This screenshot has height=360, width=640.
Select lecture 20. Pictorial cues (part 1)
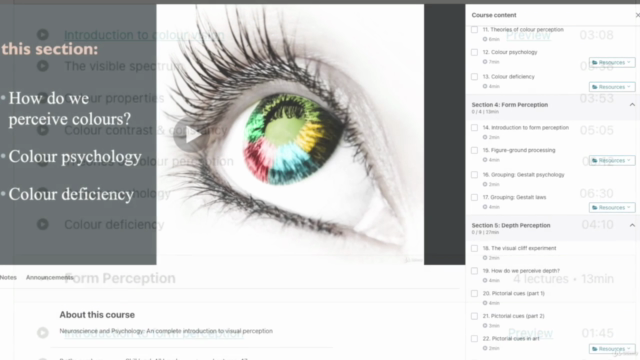click(x=513, y=293)
